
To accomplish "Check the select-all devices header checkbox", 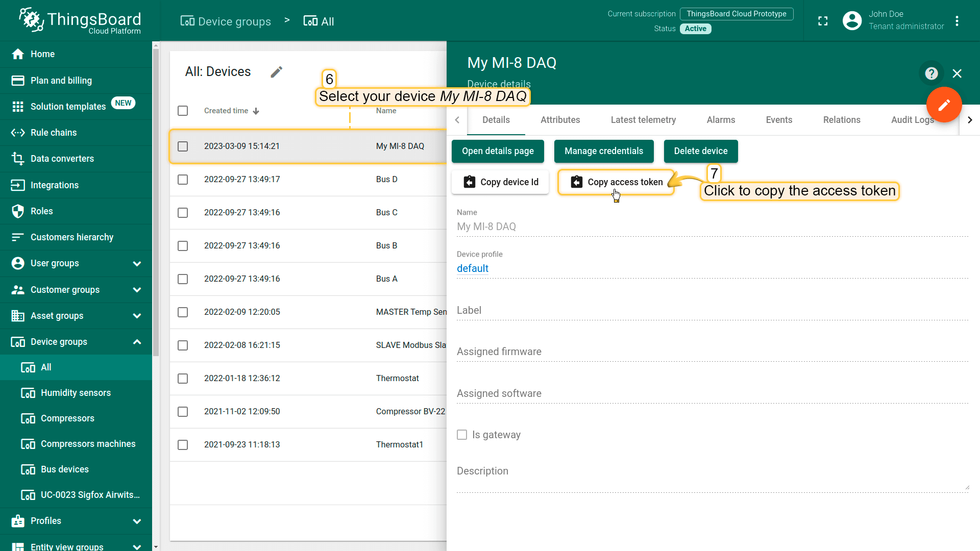I will click(183, 111).
